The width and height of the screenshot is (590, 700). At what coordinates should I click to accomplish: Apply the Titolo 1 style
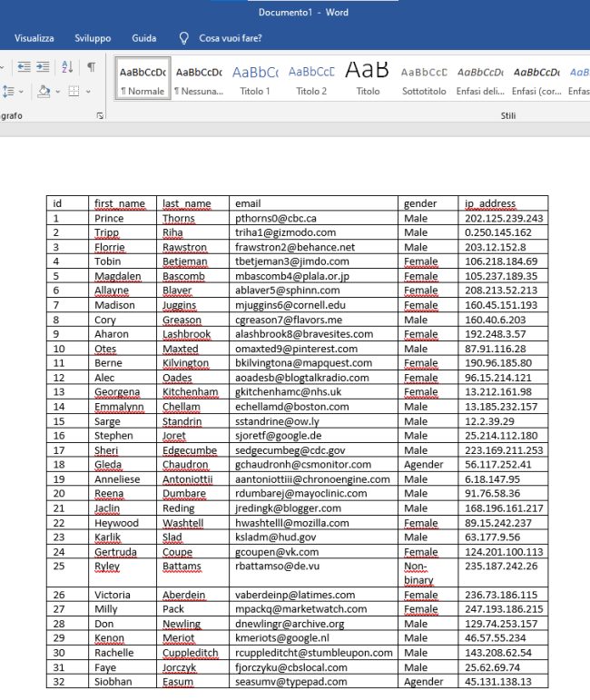pyautogui.click(x=255, y=79)
